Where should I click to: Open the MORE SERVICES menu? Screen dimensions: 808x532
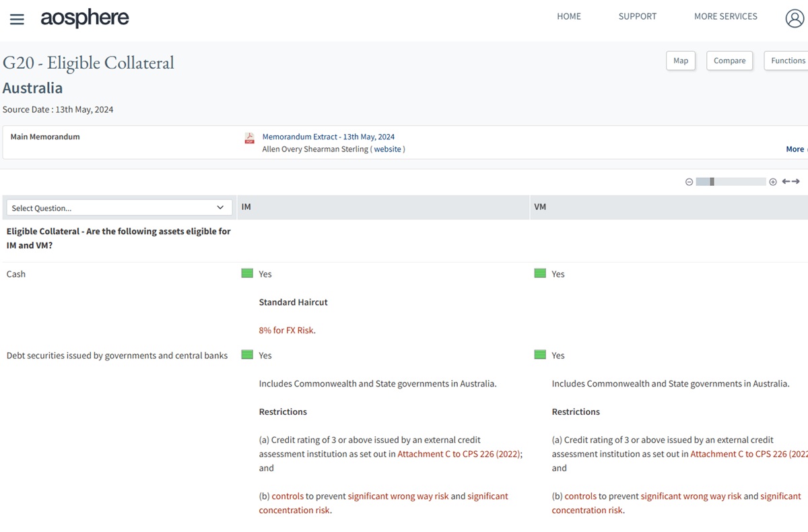coord(725,16)
